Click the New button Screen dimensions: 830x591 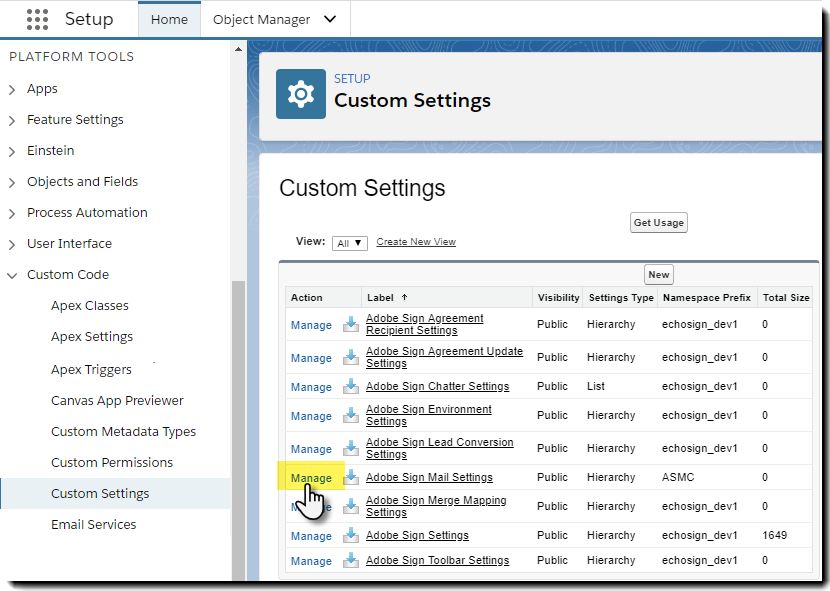(x=658, y=274)
